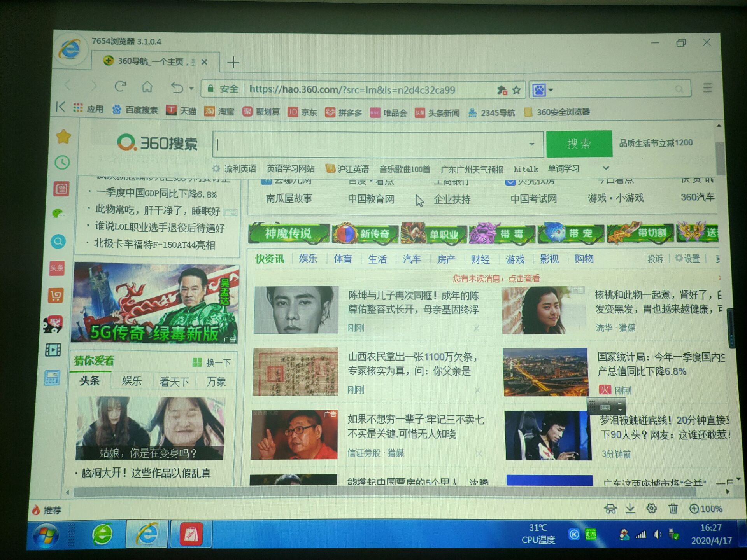This screenshot has width=747, height=560.
Task: Bookmark this page with star icon
Action: (x=517, y=90)
